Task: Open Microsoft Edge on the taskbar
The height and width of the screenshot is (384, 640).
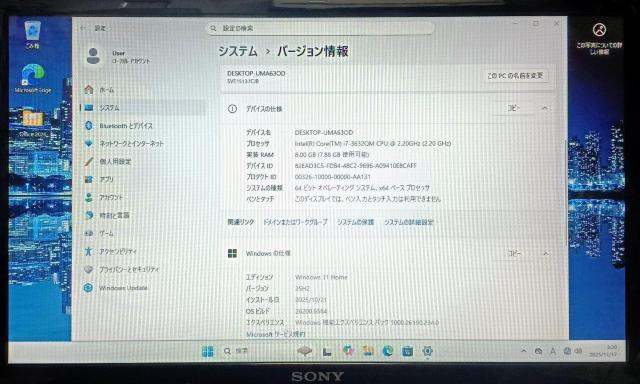Action: 388,351
